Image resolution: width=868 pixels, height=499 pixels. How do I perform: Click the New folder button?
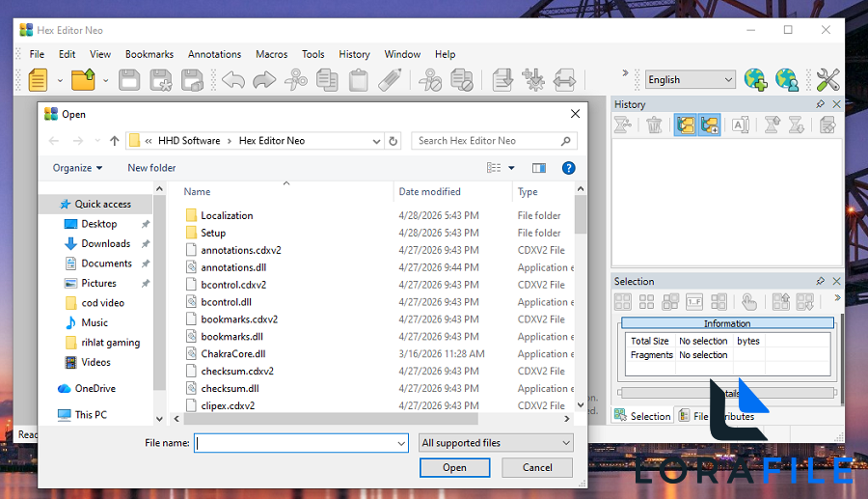(x=151, y=168)
